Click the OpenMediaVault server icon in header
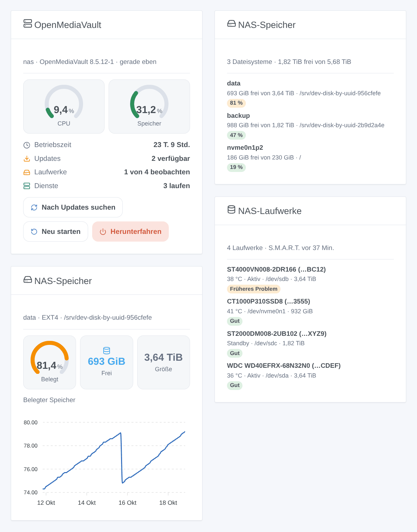This screenshot has height=532, width=417. 28,24
